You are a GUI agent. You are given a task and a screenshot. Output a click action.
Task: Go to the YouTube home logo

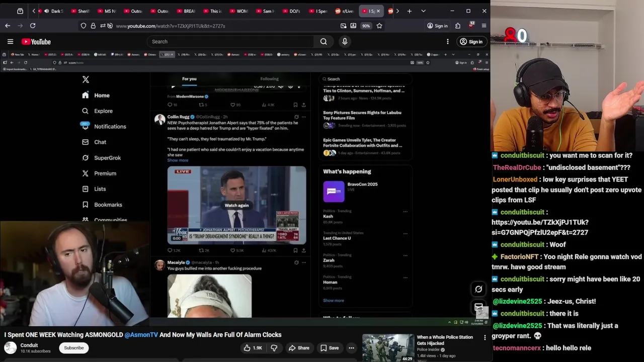tap(36, 42)
